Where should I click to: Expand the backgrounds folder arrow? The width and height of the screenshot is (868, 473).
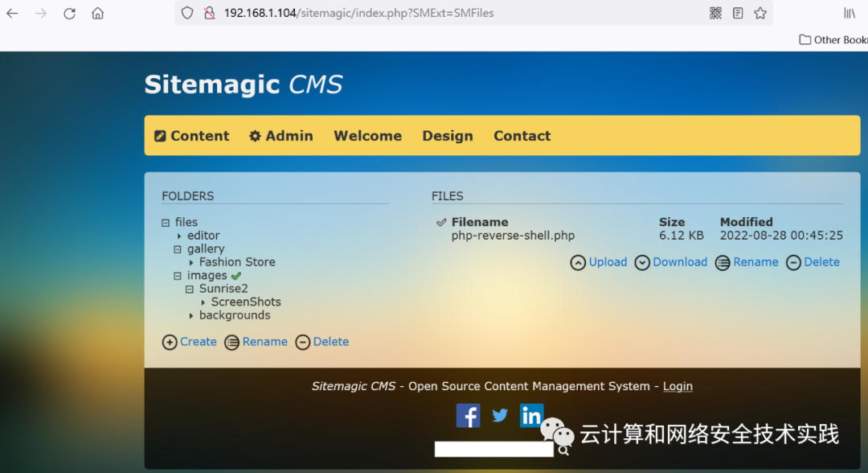[191, 315]
